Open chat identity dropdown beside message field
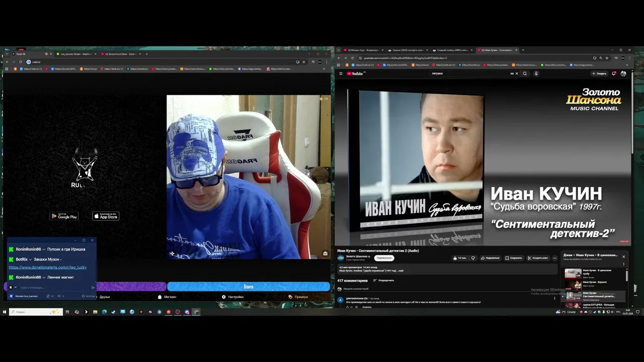 tap(16, 288)
